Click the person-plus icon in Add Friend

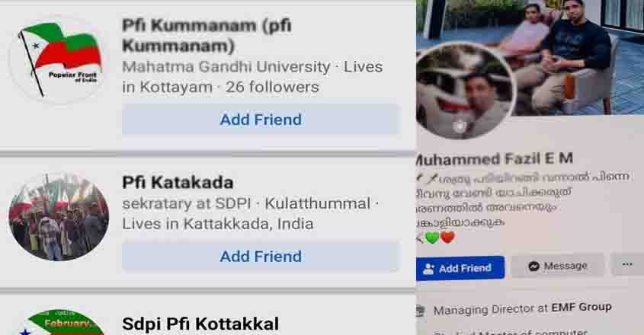428,269
